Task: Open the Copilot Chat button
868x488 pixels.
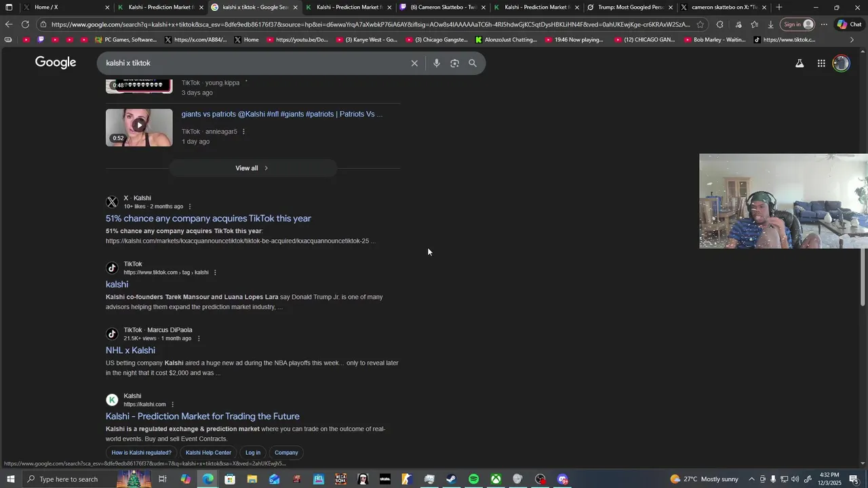Action: click(x=849, y=24)
